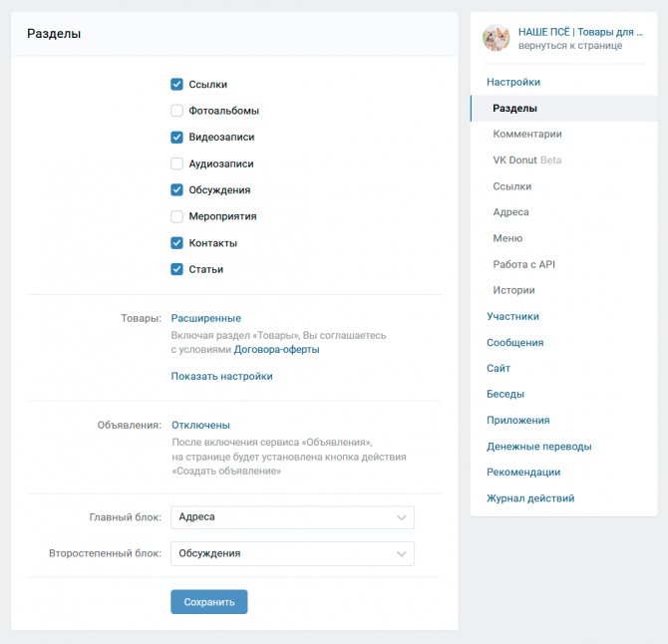
Task: Toggle the Аудиозаписи checkbox
Action: click(176, 163)
